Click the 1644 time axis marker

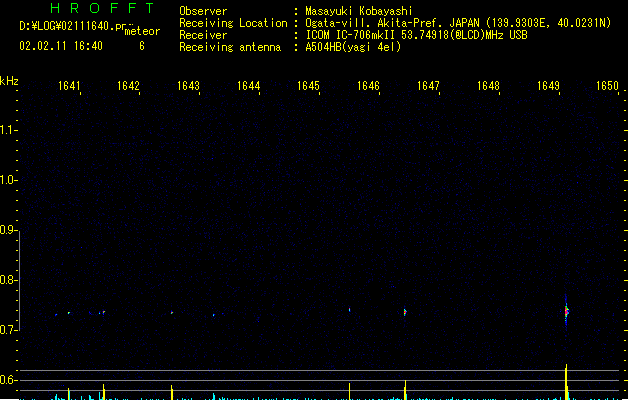[x=248, y=86]
